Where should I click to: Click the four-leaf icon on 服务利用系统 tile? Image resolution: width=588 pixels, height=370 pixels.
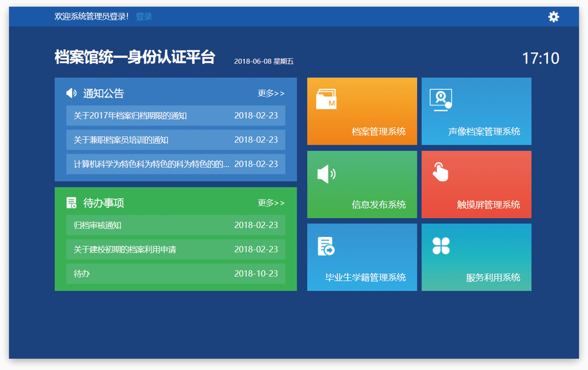point(441,246)
